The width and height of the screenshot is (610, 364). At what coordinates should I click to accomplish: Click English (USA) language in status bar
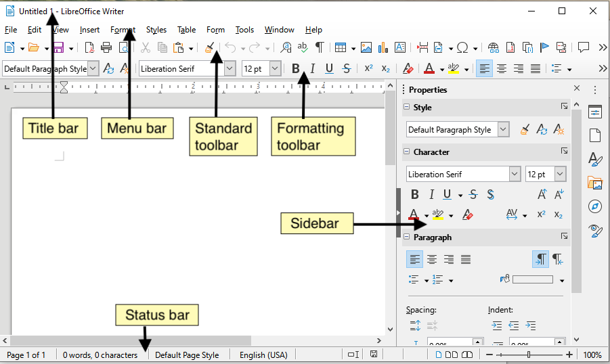263,355
